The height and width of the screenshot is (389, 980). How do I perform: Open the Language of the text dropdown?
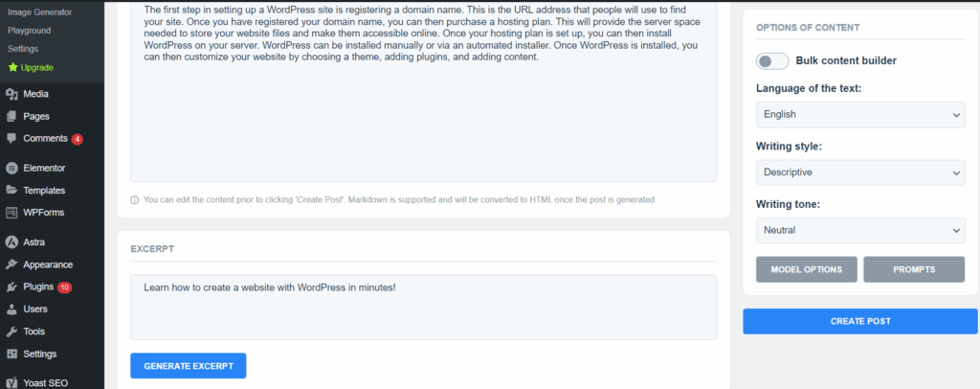[x=860, y=115]
